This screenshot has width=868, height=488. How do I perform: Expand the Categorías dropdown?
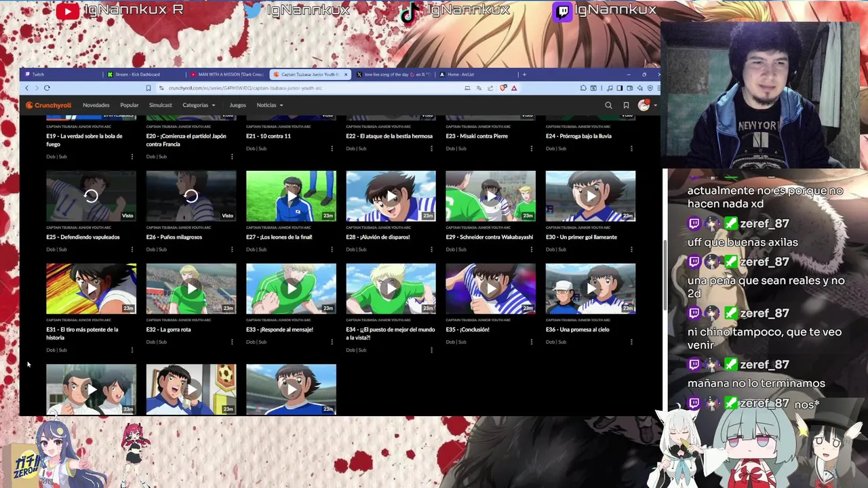click(198, 105)
